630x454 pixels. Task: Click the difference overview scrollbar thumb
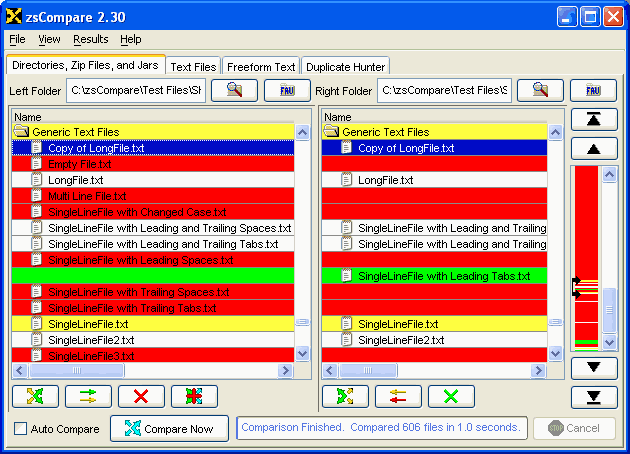click(x=610, y=309)
